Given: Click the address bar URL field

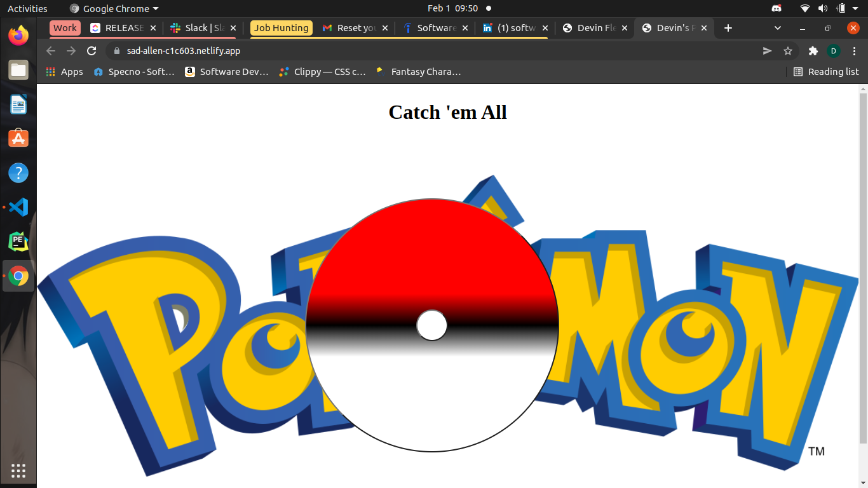Looking at the screenshot, I should tap(432, 51).
